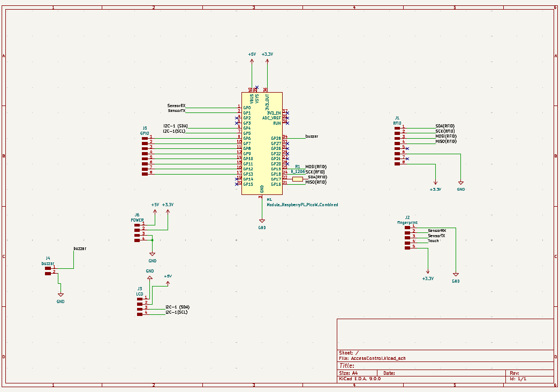Click the Rev: field in title block

coord(514,373)
